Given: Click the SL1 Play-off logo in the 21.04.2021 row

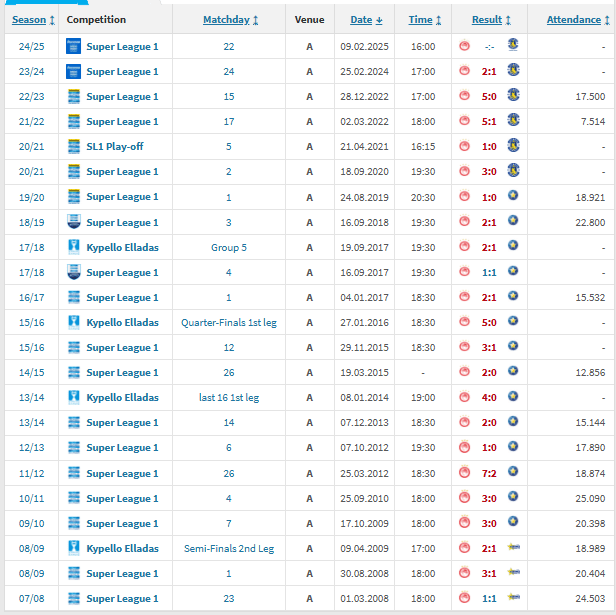Looking at the screenshot, I should 73,146.
